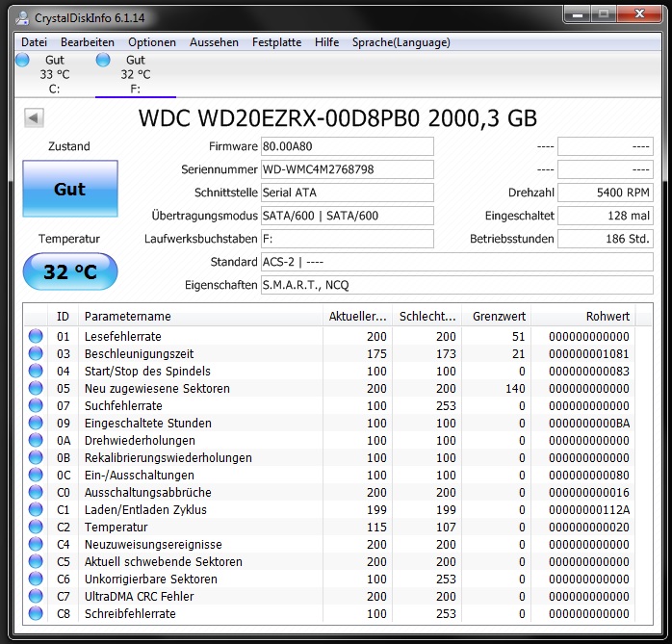The width and height of the screenshot is (672, 644).
Task: Select the Laden/Entladen Zyklus parameter name
Action: [x=145, y=510]
